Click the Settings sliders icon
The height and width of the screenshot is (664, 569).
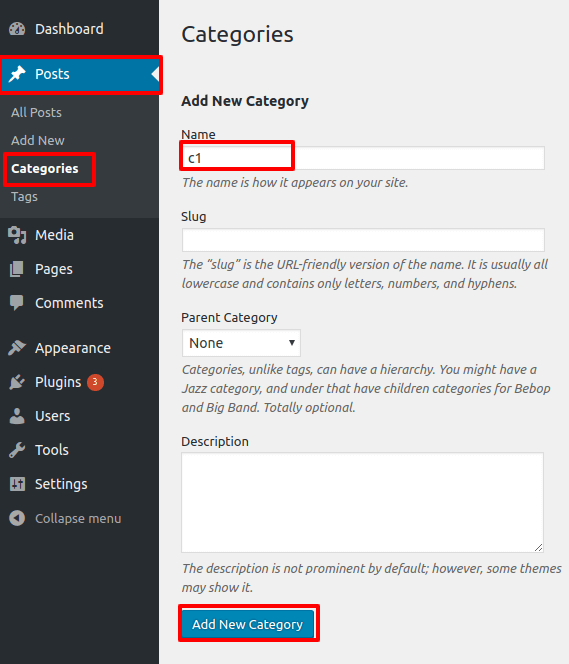point(17,484)
